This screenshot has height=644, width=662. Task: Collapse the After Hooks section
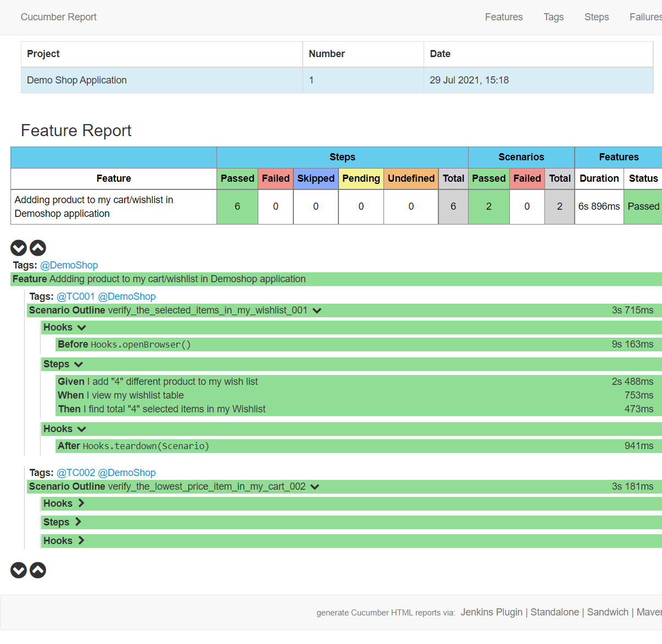pos(81,429)
